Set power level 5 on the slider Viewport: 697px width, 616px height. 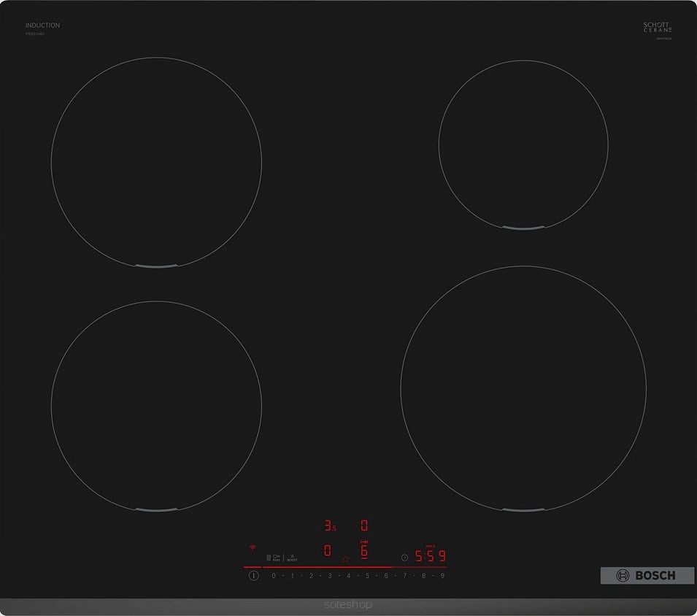click(x=367, y=576)
